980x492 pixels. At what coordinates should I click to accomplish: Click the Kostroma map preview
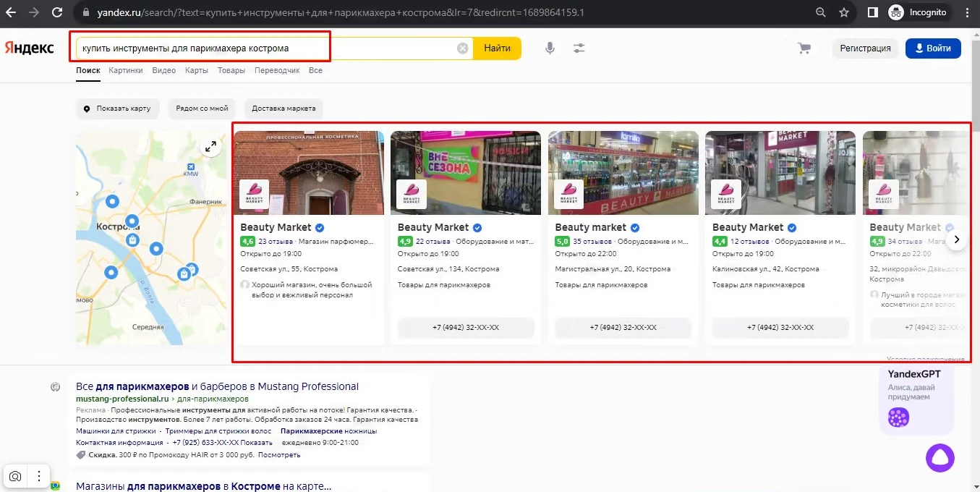(x=151, y=238)
